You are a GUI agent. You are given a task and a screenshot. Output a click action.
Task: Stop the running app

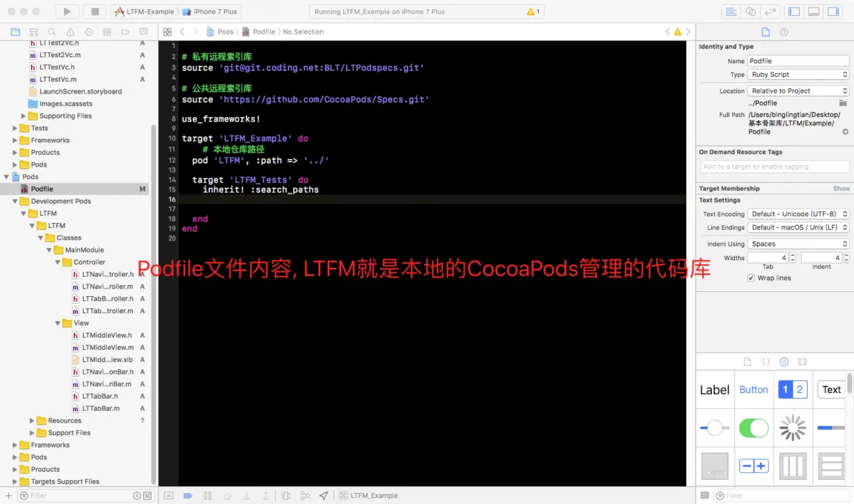click(x=95, y=12)
